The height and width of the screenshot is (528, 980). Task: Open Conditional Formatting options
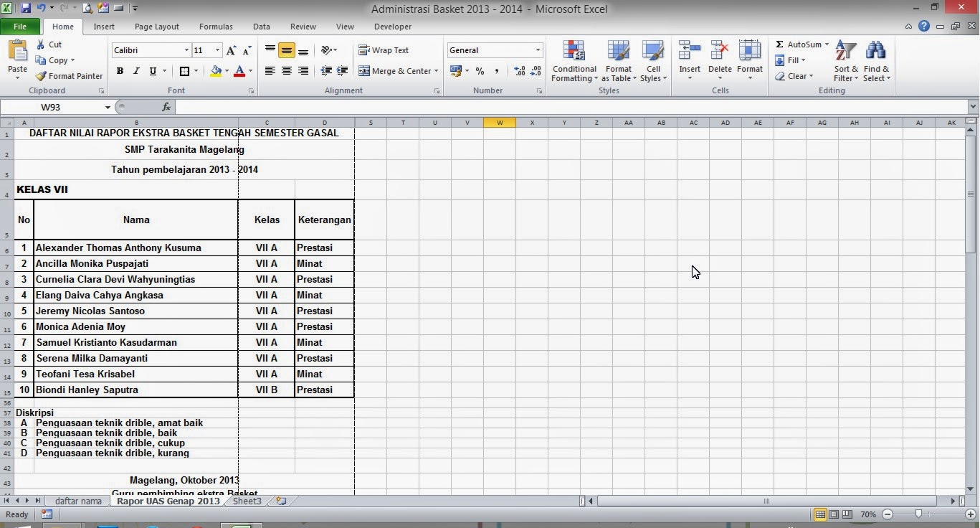tap(574, 62)
